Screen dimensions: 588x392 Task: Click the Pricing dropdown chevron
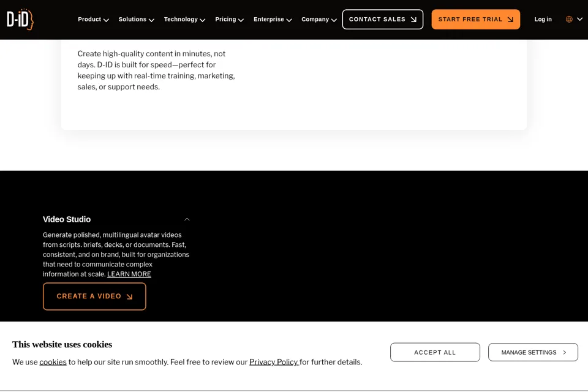pyautogui.click(x=241, y=20)
